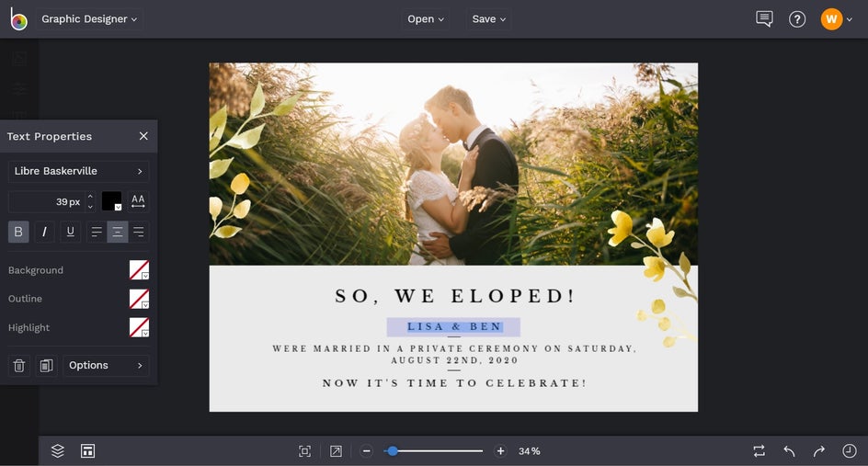Close the Text Properties panel
The image size is (868, 466).
(x=143, y=136)
